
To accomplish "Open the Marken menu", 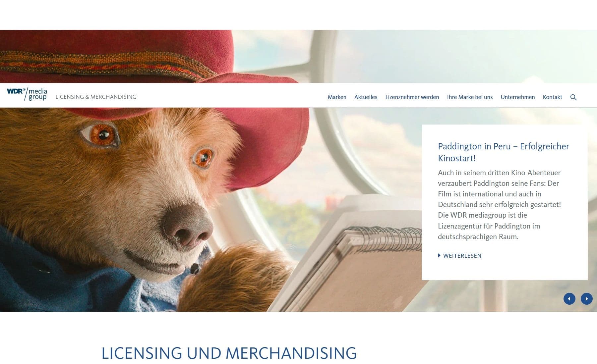I will (337, 97).
